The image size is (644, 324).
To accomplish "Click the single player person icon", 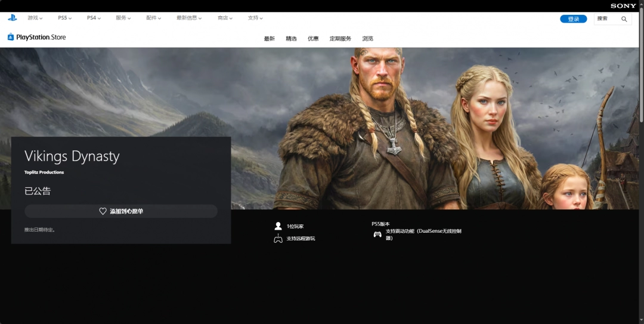I will pyautogui.click(x=278, y=226).
